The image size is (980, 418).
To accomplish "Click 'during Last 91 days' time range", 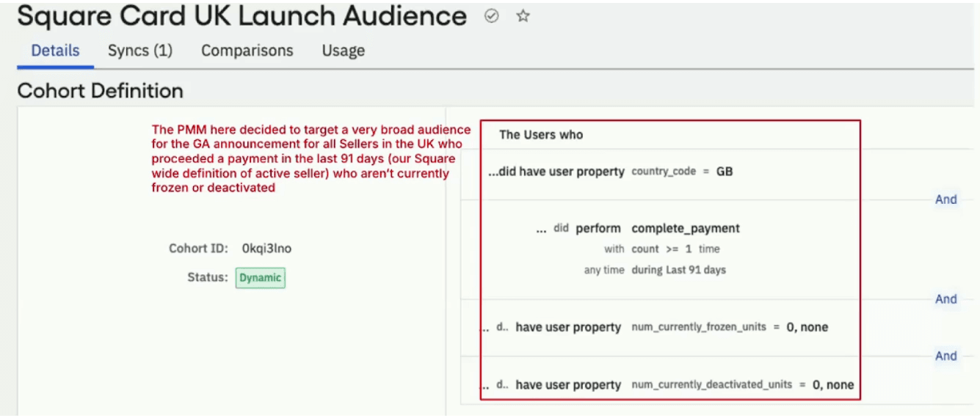I will [678, 270].
